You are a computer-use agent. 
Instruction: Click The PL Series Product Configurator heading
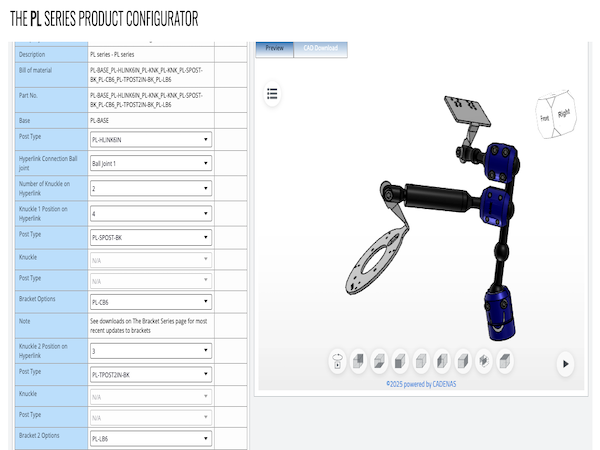tap(104, 19)
